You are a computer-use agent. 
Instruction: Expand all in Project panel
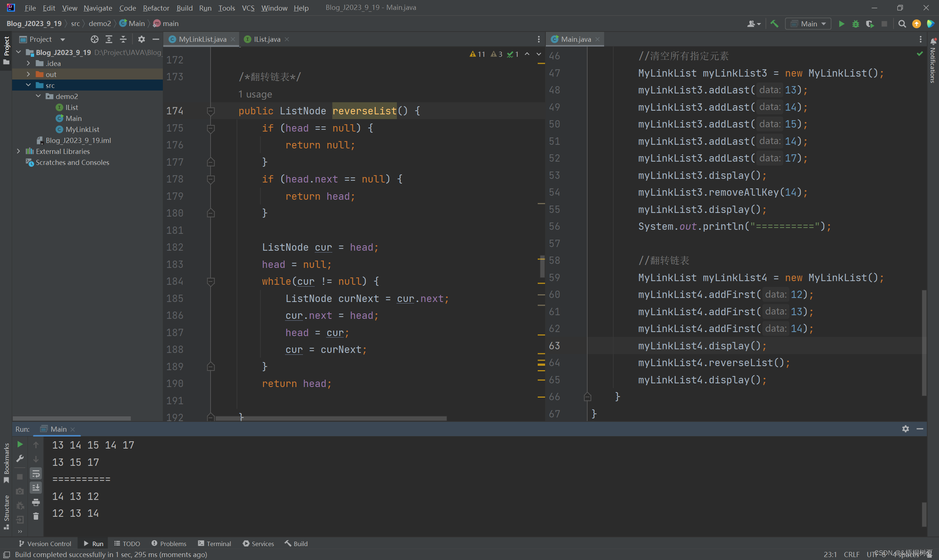(109, 39)
